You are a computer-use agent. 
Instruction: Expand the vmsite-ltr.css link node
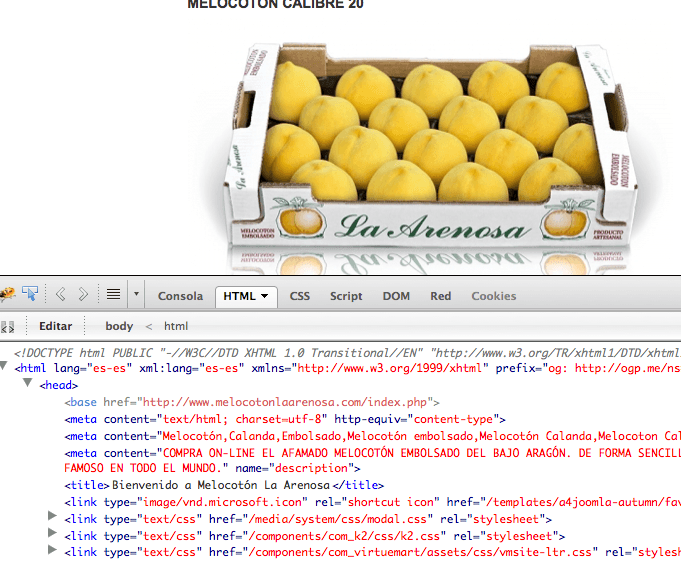coord(52,549)
